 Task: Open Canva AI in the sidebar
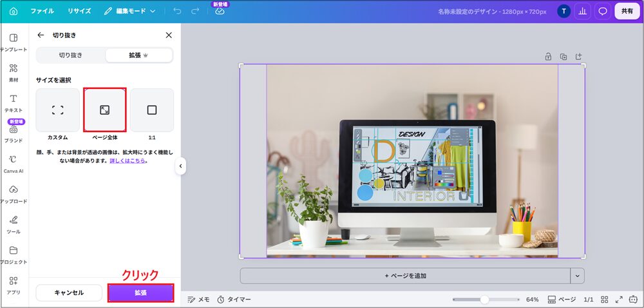pyautogui.click(x=14, y=164)
